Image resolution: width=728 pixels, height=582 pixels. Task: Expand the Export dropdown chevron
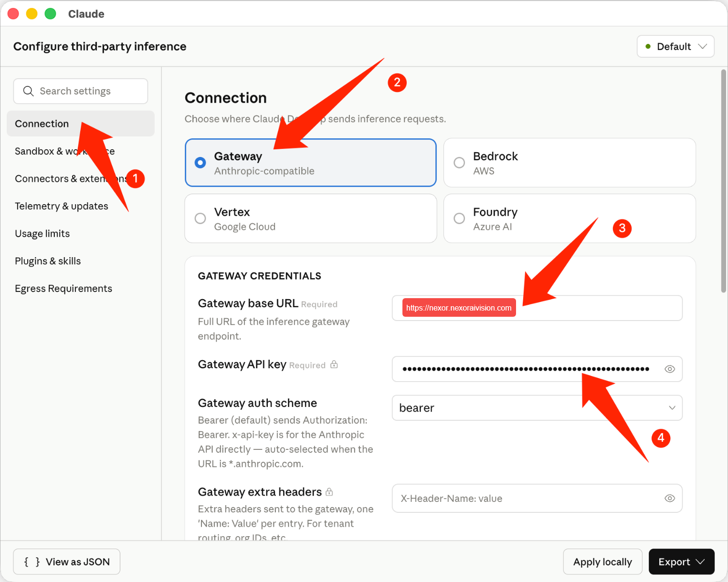tap(700, 562)
